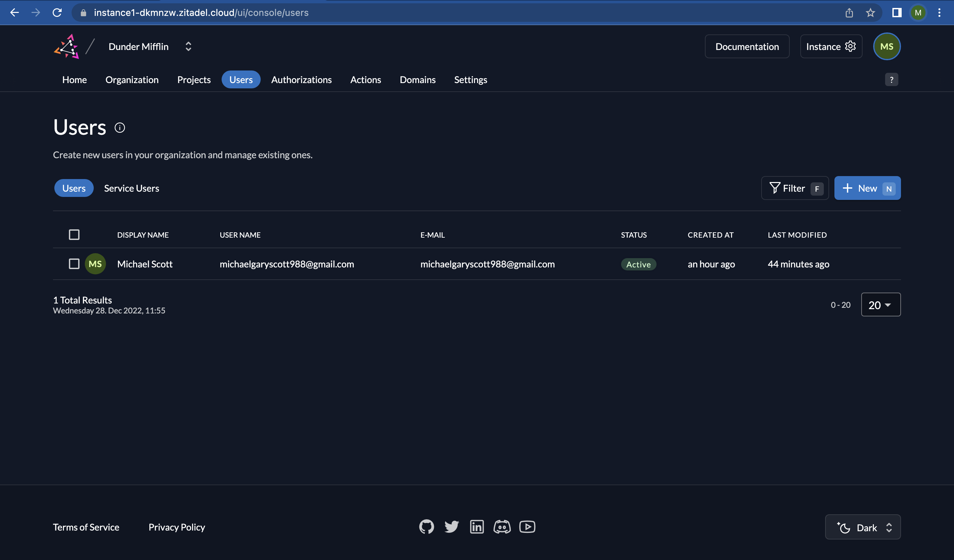Click the ZITADEL logo icon

pos(67,47)
